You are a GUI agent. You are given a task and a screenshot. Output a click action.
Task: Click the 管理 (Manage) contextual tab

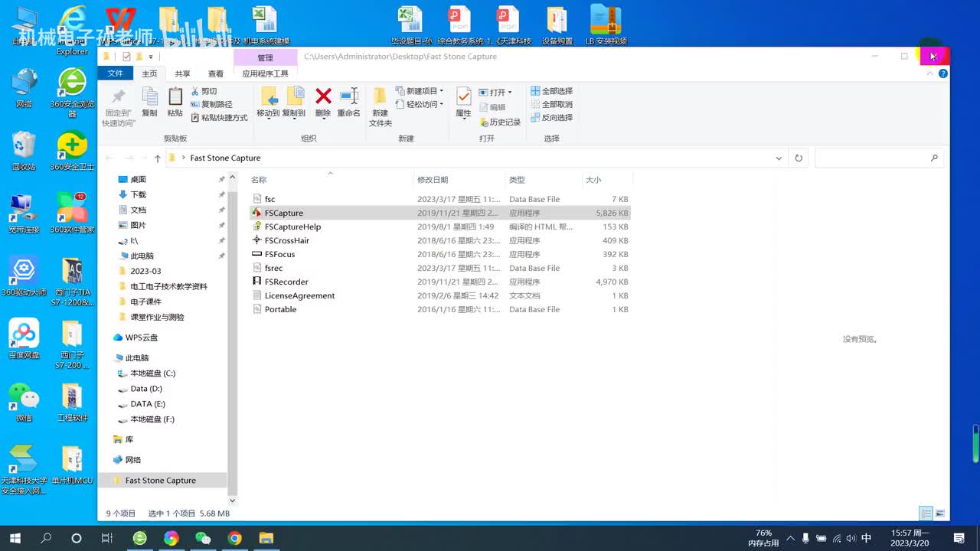tap(265, 57)
